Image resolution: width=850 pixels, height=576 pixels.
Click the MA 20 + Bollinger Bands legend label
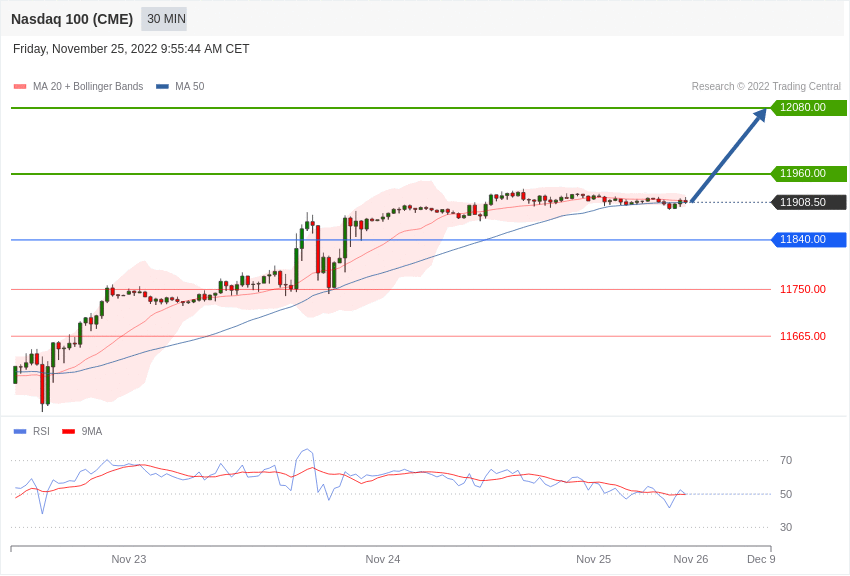point(88,86)
